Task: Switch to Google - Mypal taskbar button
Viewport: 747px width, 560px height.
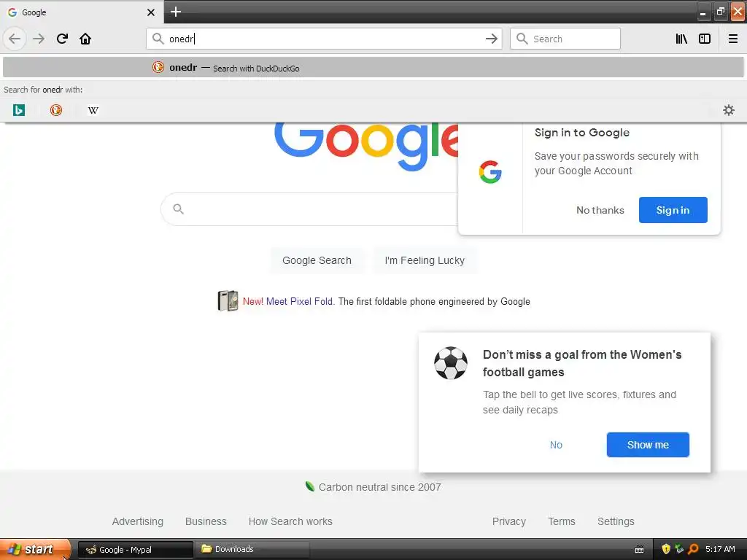Action: click(135, 550)
